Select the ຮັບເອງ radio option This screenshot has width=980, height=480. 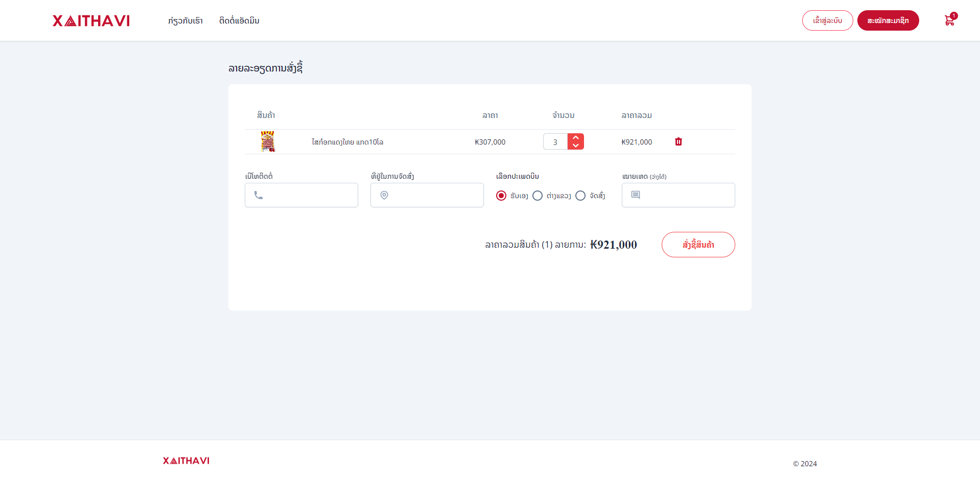pyautogui.click(x=501, y=196)
